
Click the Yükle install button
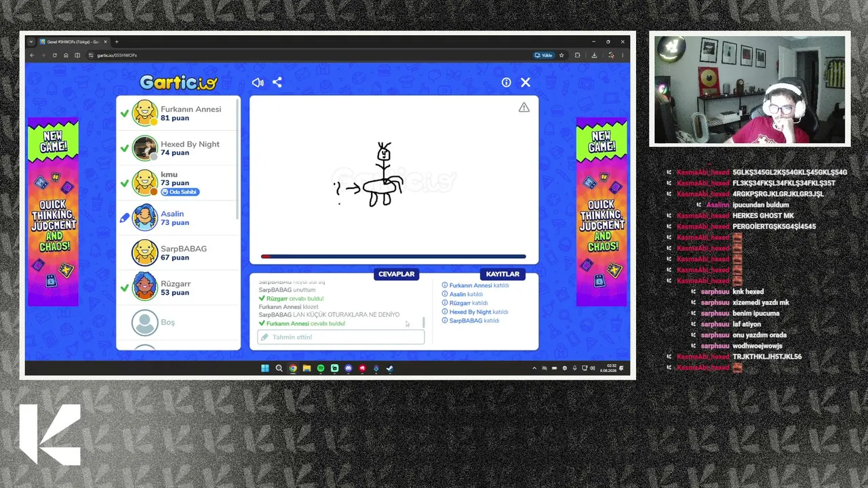point(543,55)
